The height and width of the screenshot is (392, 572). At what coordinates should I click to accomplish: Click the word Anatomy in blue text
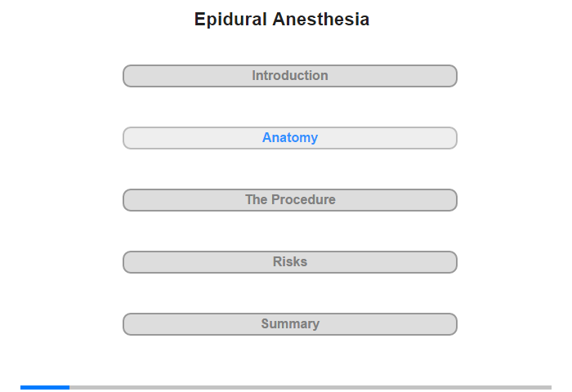[290, 138]
